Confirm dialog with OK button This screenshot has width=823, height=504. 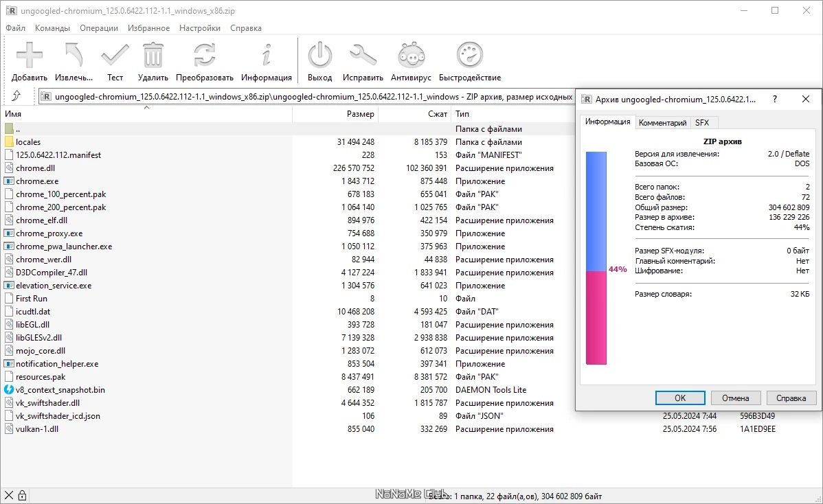pos(679,398)
